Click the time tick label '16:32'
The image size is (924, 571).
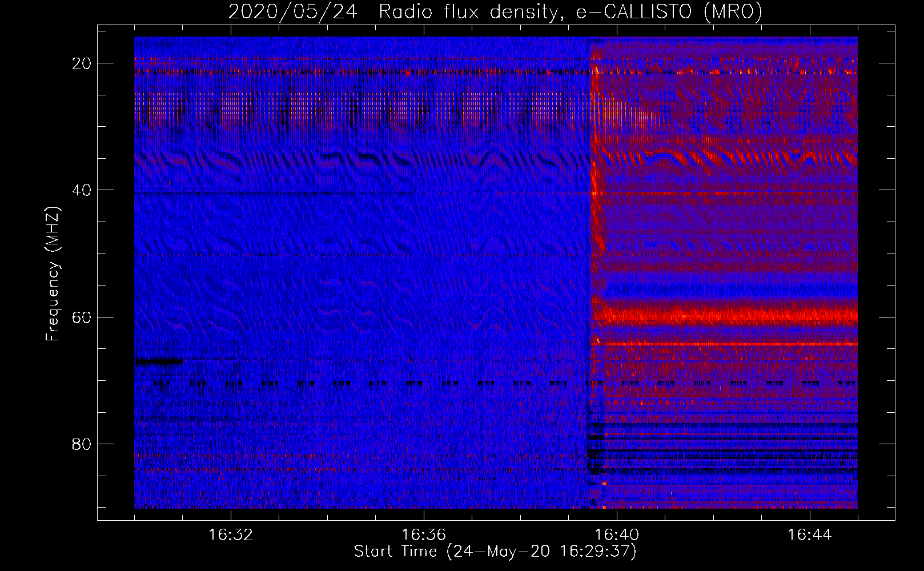(231, 535)
